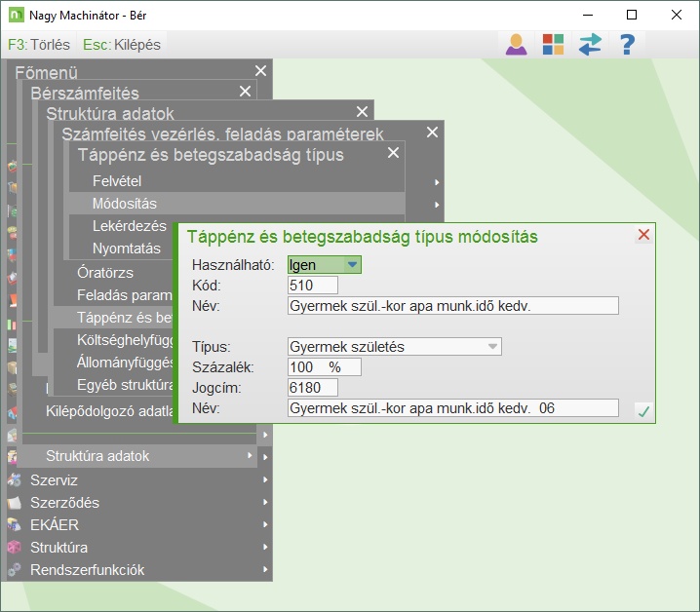Click the Jogcím field containing 6180

[313, 388]
